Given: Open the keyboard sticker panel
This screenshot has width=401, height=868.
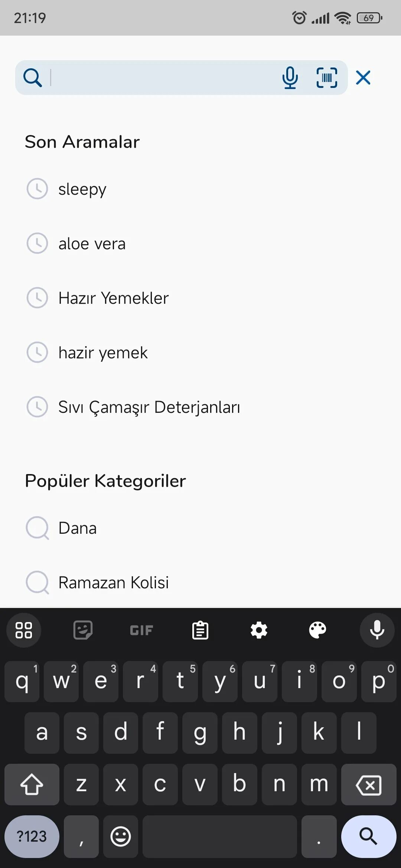Looking at the screenshot, I should tap(83, 630).
